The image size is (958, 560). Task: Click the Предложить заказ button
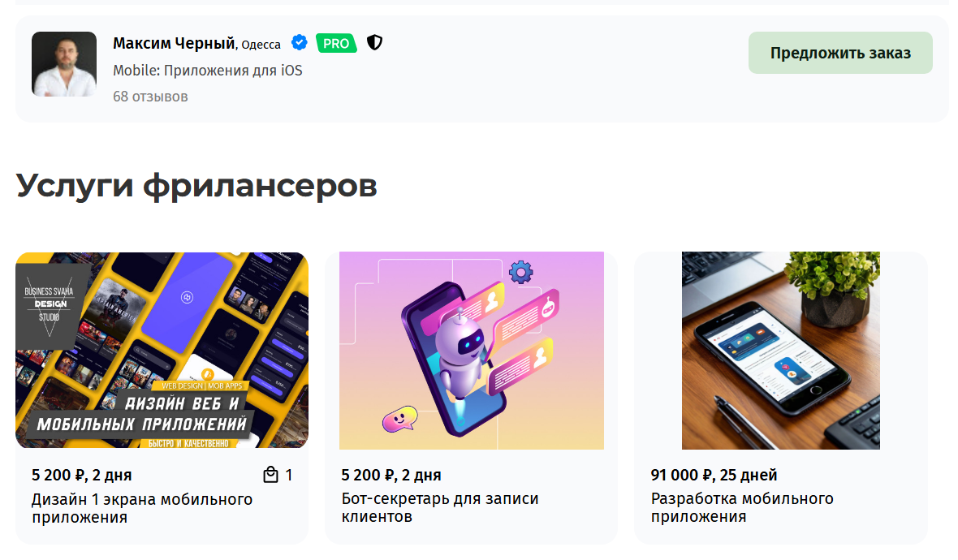[x=840, y=53]
